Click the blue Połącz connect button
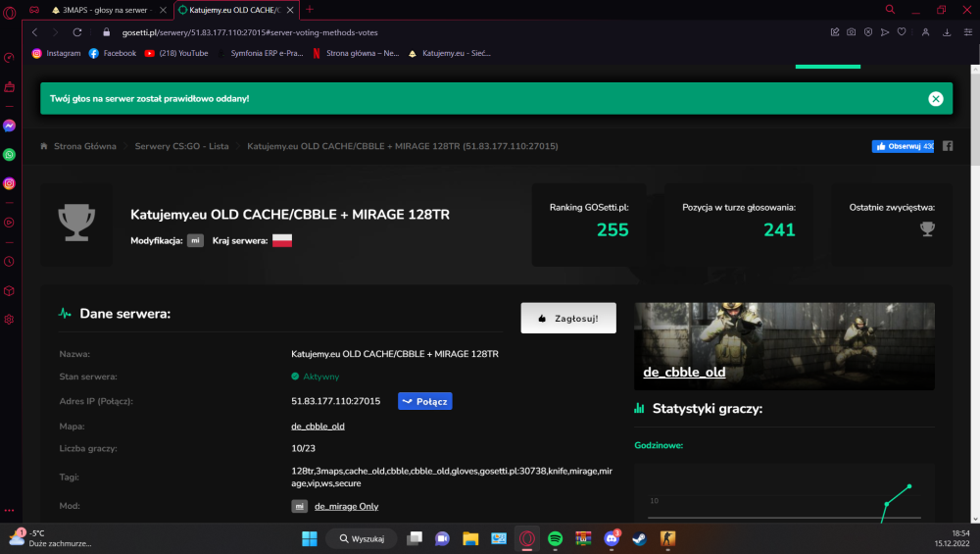Image resolution: width=980 pixels, height=554 pixels. [x=425, y=401]
